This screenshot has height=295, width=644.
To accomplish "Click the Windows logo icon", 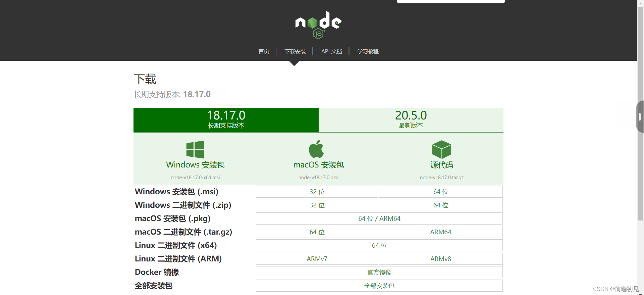I will [x=195, y=149].
